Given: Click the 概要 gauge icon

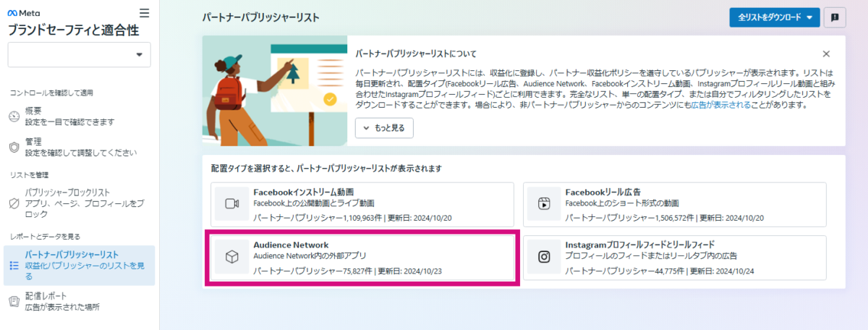Looking at the screenshot, I should pos(14,117).
